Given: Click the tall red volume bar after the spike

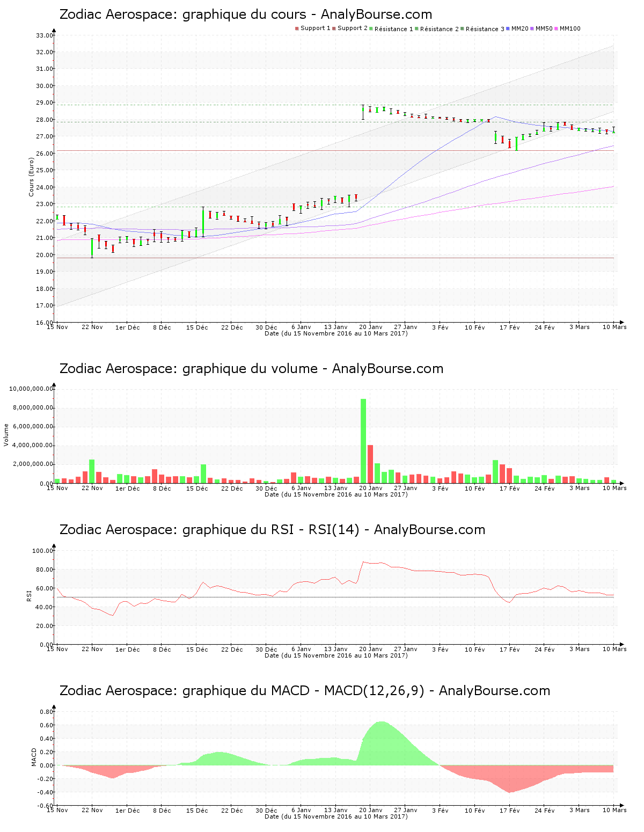Looking at the screenshot, I should tap(370, 464).
